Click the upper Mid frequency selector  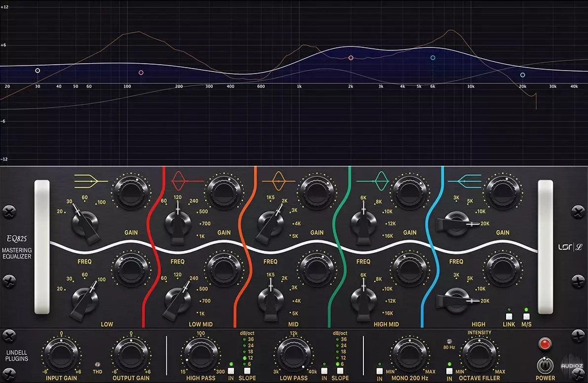pos(271,224)
